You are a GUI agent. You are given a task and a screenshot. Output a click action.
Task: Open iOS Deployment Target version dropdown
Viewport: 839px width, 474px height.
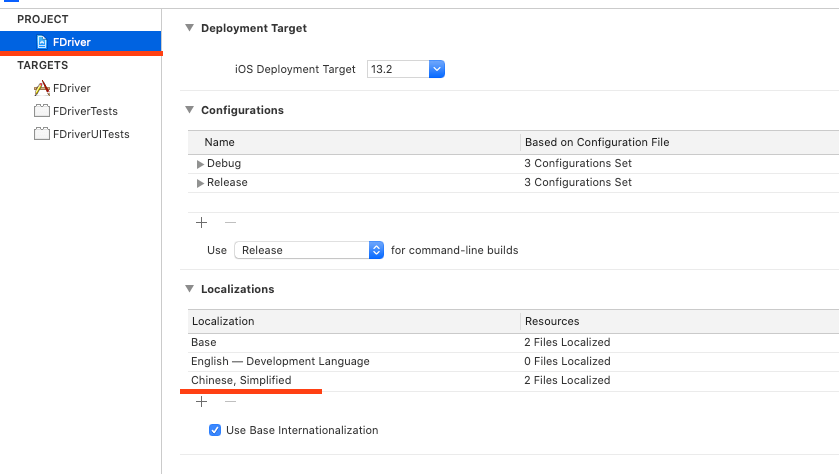[436, 69]
